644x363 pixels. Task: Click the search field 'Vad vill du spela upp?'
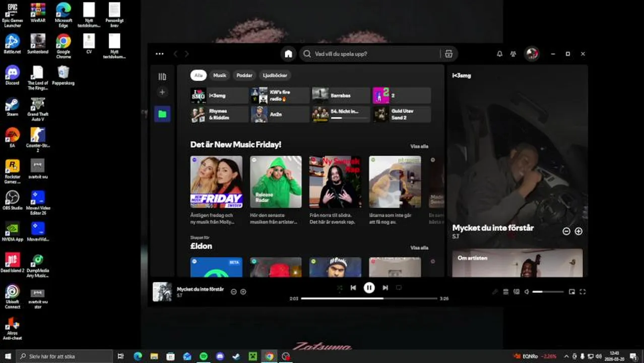(x=370, y=54)
